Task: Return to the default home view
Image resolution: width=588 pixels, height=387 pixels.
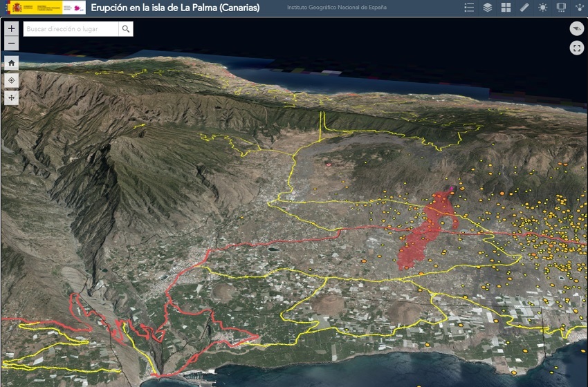Action: click(x=12, y=62)
